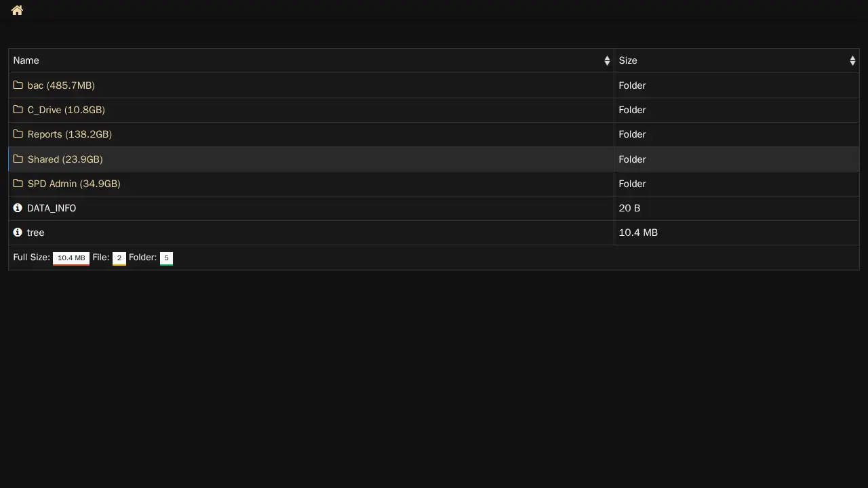Click the C_Drive folder icon
Viewport: 868px width, 488px height.
[18, 110]
